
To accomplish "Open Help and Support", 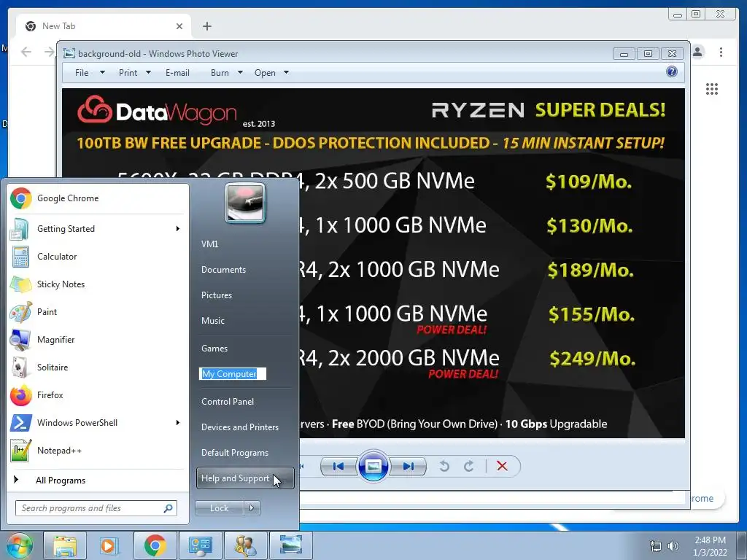I will [x=245, y=478].
